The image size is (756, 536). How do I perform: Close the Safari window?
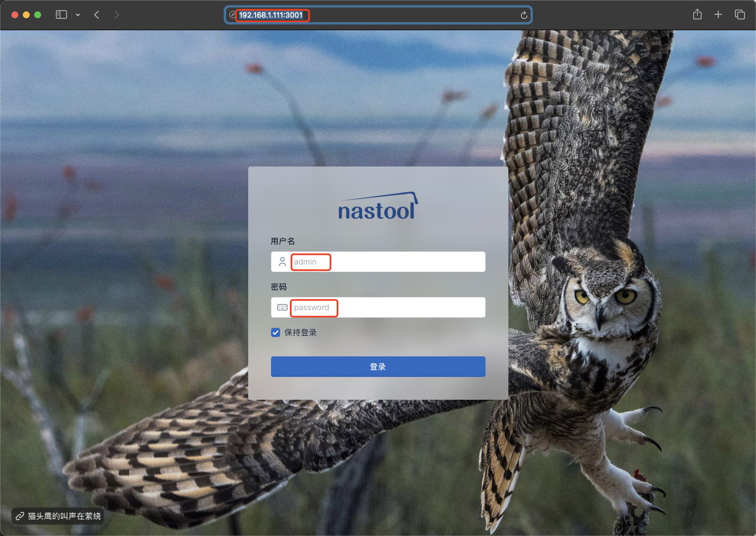click(15, 15)
